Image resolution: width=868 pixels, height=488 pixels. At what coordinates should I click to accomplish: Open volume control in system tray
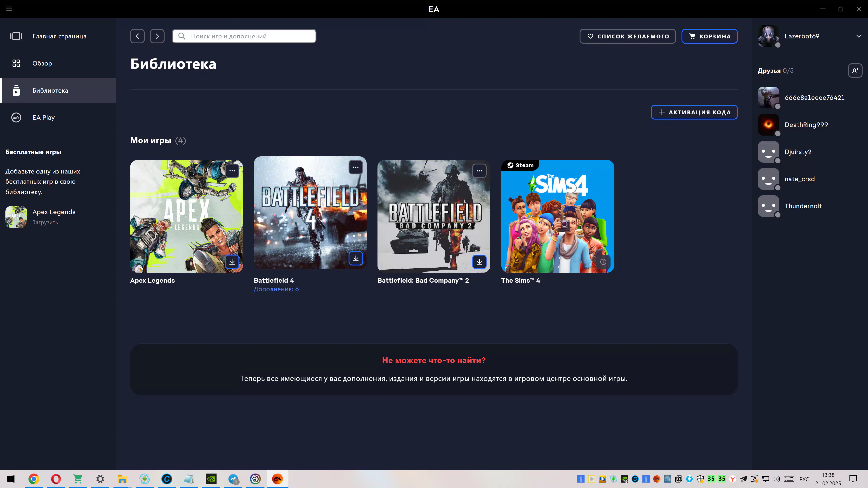[x=776, y=479]
